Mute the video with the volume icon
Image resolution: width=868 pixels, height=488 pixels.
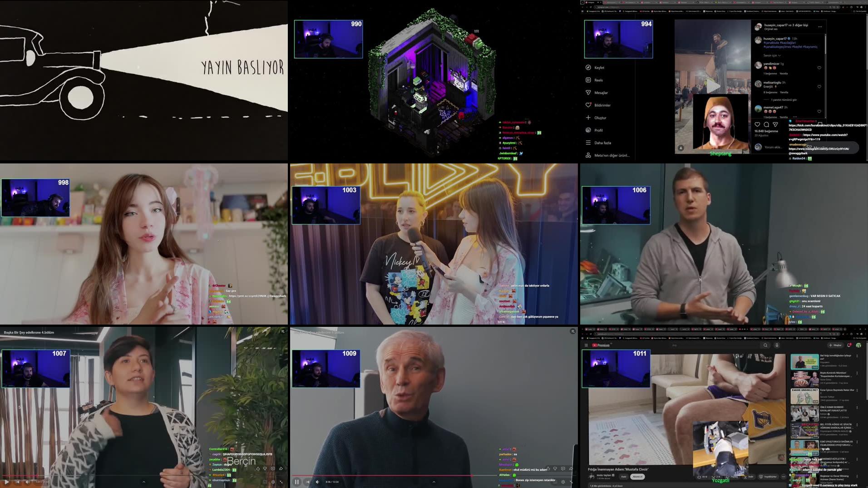[x=317, y=482]
